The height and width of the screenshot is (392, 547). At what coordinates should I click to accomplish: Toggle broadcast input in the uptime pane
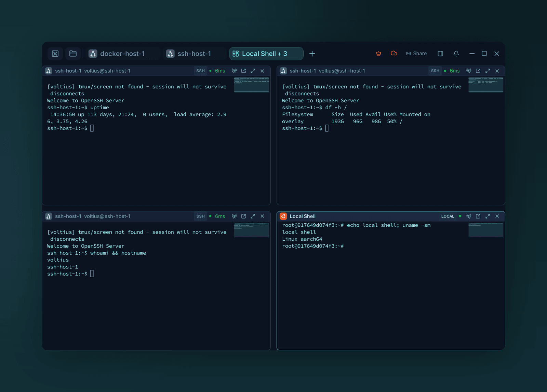point(234,71)
